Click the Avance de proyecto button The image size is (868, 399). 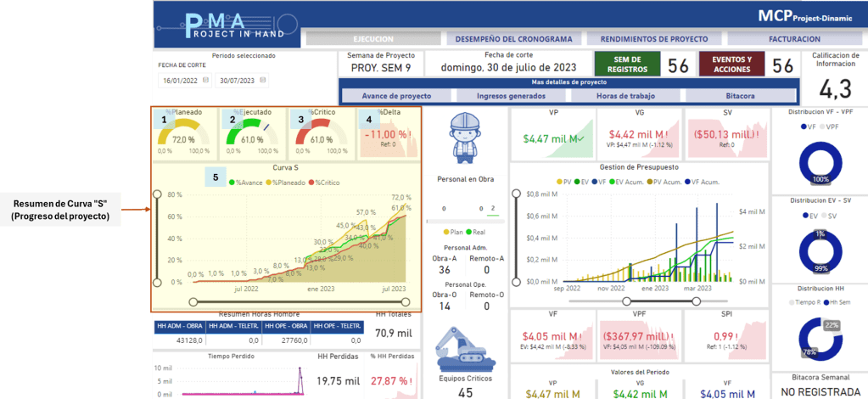[x=396, y=96]
